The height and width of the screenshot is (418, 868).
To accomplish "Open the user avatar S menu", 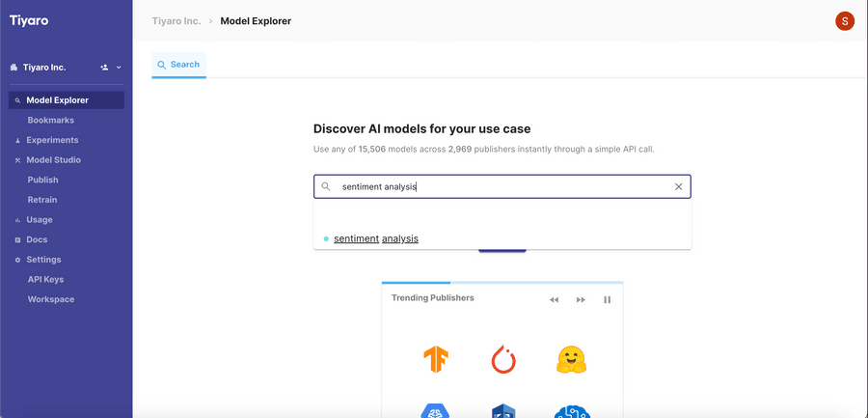I will (845, 21).
